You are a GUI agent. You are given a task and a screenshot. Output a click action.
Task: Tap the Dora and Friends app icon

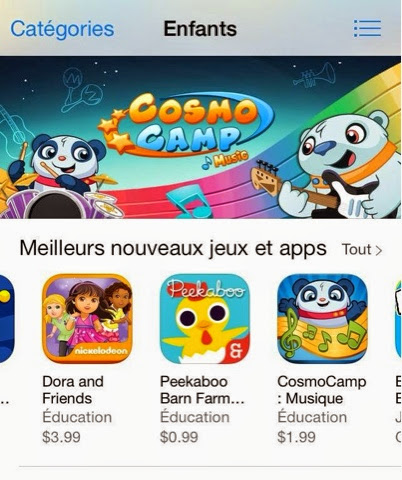(87, 319)
